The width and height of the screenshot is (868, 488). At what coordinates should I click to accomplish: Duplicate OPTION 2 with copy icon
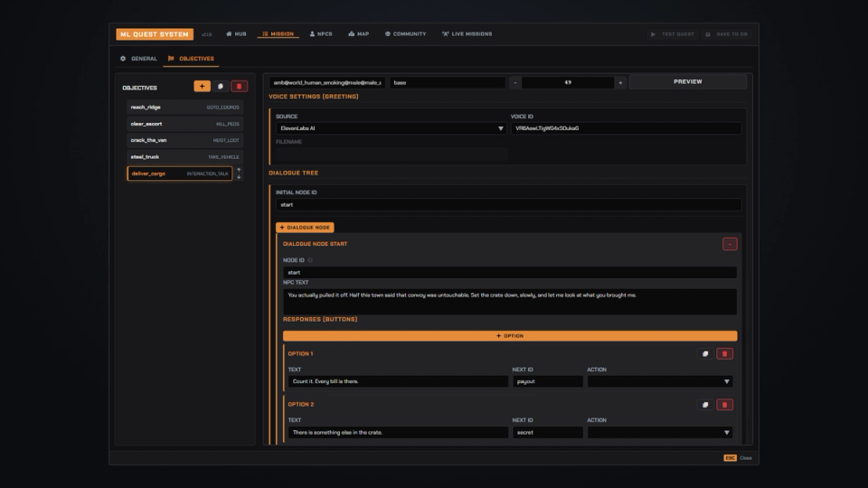click(x=704, y=405)
